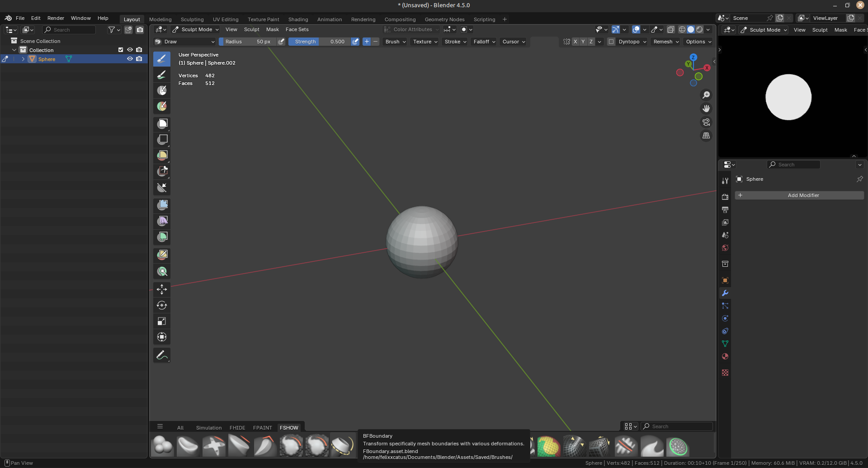This screenshot has height=468, width=868.
Task: Select the FPAINT brush catalog tab
Action: click(x=262, y=428)
